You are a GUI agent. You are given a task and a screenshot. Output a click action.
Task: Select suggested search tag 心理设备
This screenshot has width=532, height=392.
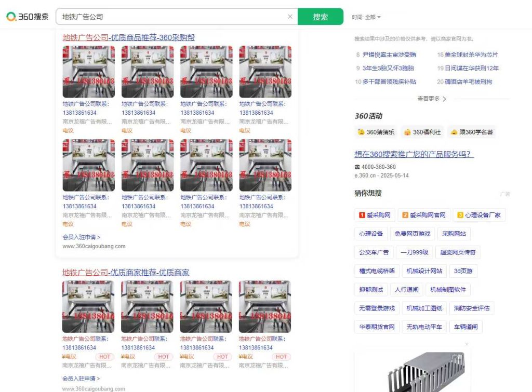[371, 234]
